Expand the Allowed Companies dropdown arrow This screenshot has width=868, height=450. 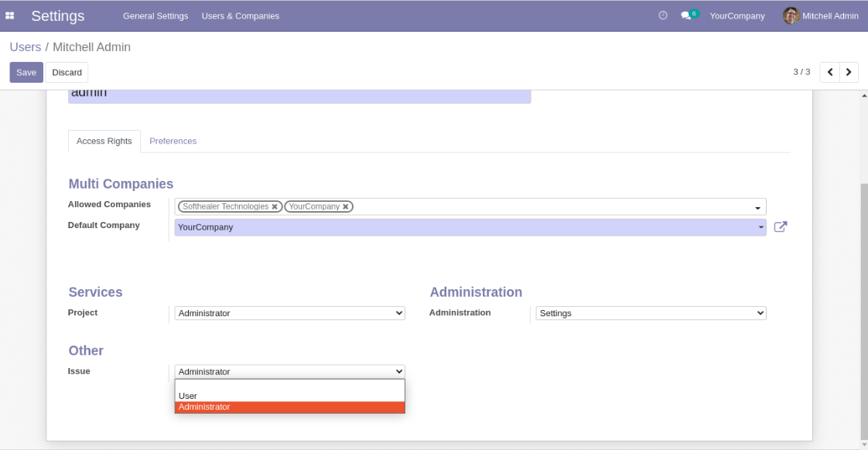(x=758, y=207)
